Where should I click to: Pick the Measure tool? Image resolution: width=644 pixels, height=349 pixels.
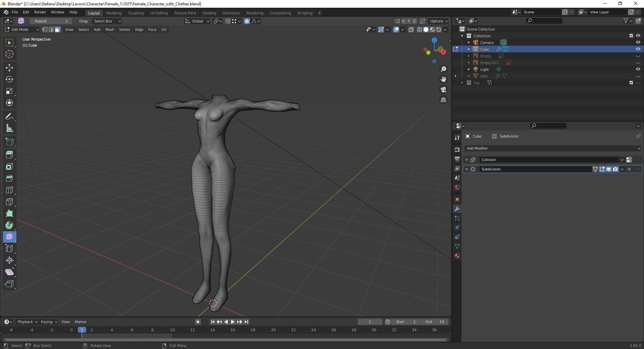tap(9, 128)
